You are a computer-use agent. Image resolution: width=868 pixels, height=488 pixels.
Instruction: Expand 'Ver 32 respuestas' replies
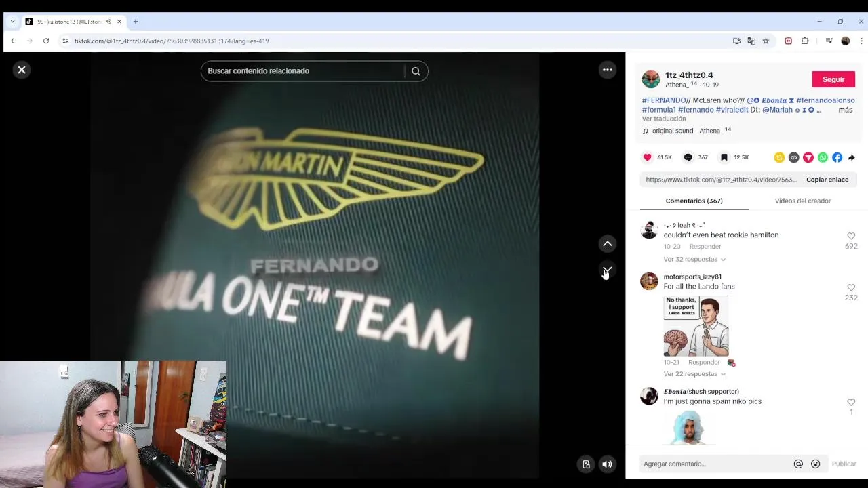[x=694, y=260]
